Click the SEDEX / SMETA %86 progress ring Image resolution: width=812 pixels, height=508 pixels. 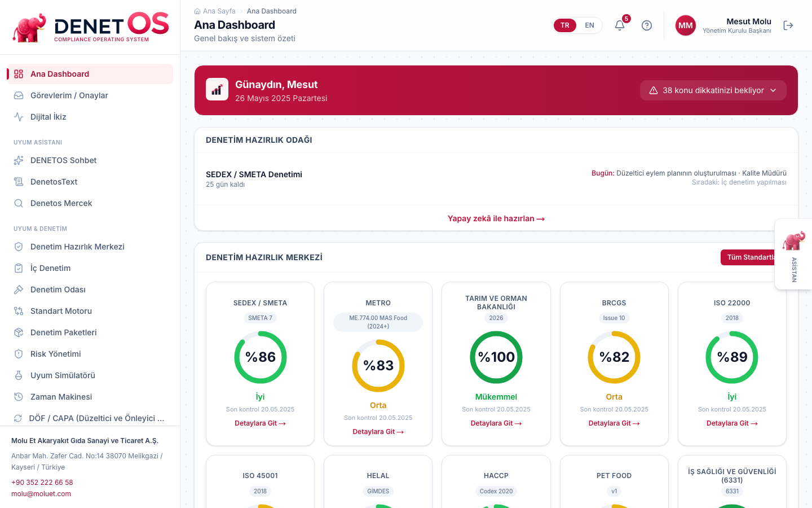261,357
